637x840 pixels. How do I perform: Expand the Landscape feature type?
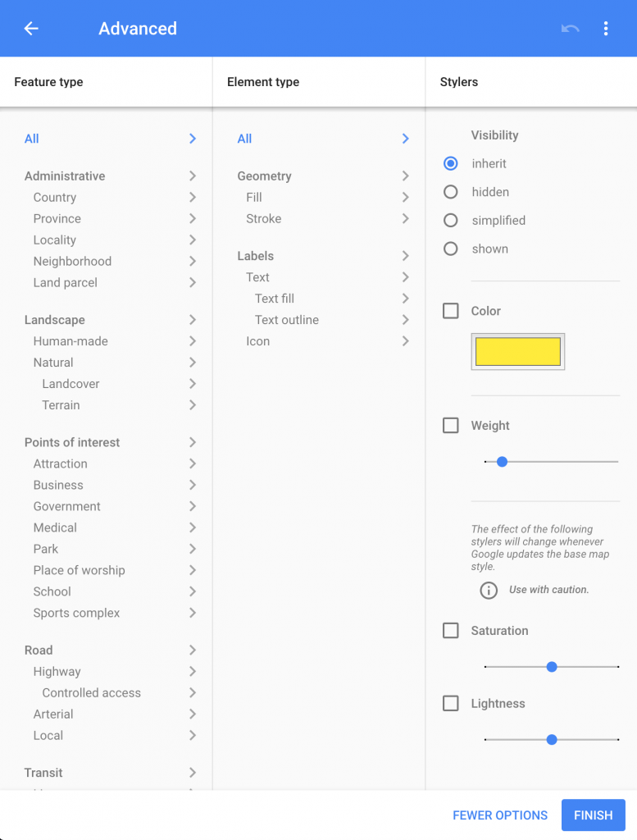55,320
